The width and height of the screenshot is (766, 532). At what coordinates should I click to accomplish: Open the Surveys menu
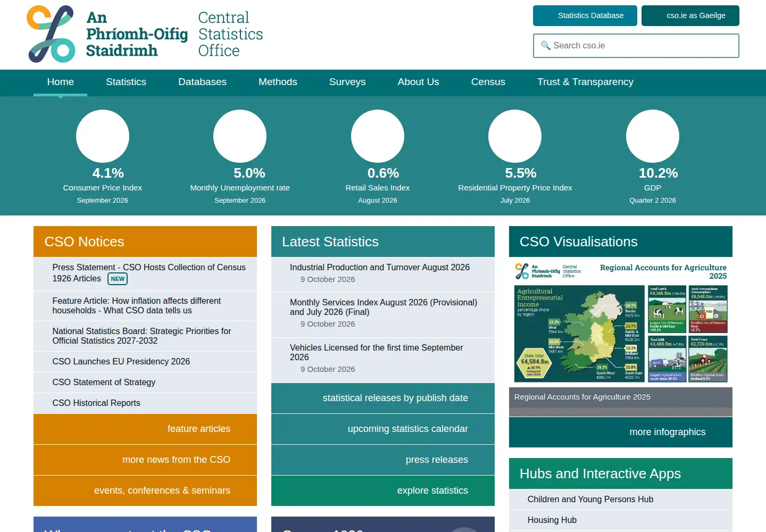coord(347,82)
